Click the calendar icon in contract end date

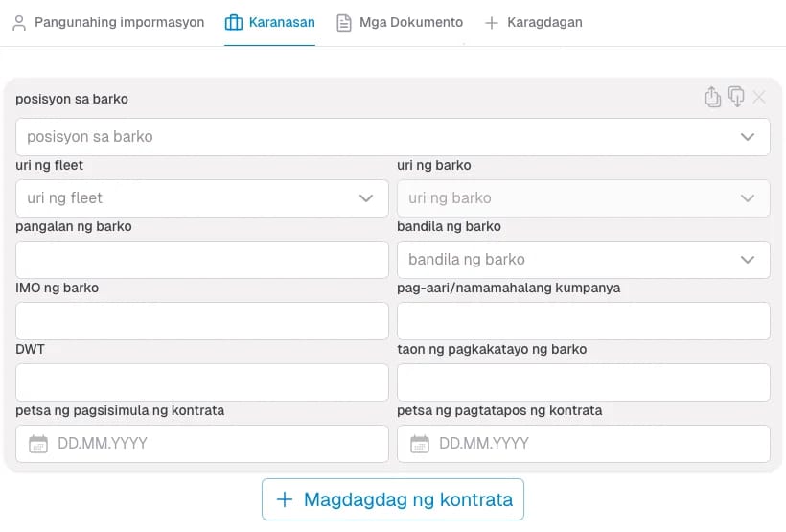[420, 444]
